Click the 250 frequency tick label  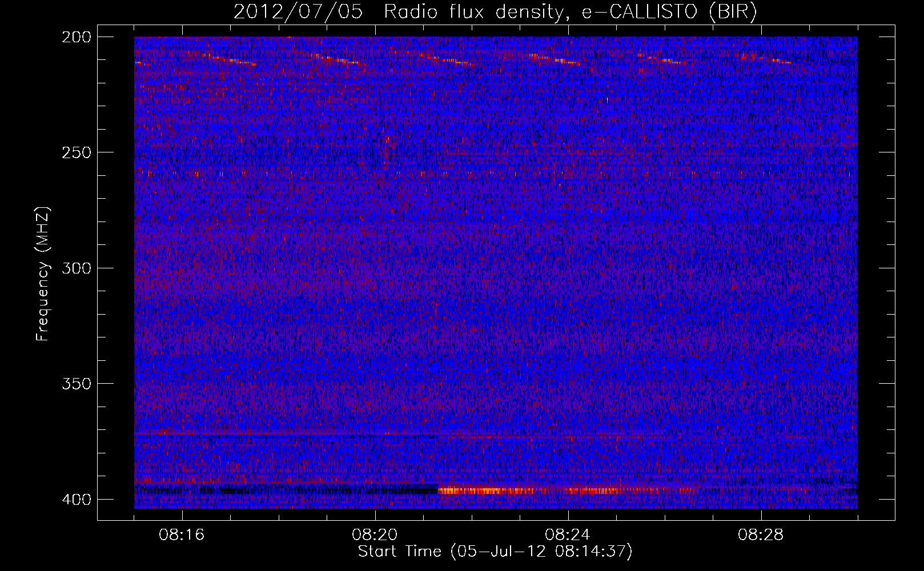(76, 152)
